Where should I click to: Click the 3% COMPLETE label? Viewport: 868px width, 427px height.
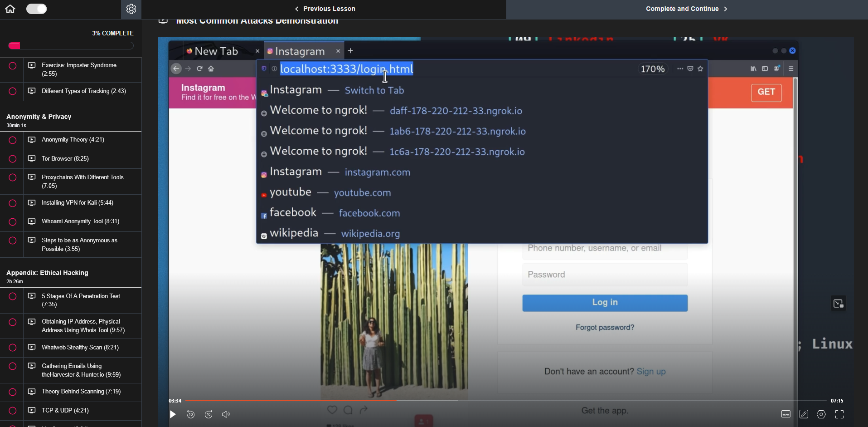click(x=113, y=33)
